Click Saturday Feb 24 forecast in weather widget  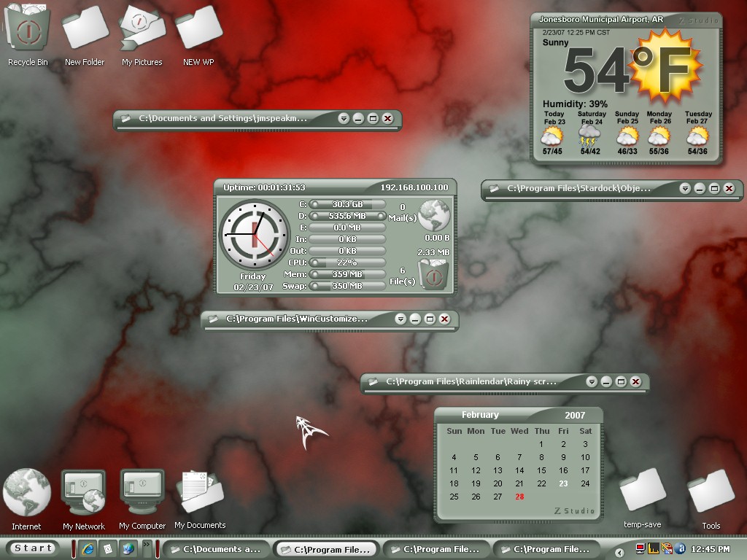pyautogui.click(x=591, y=133)
